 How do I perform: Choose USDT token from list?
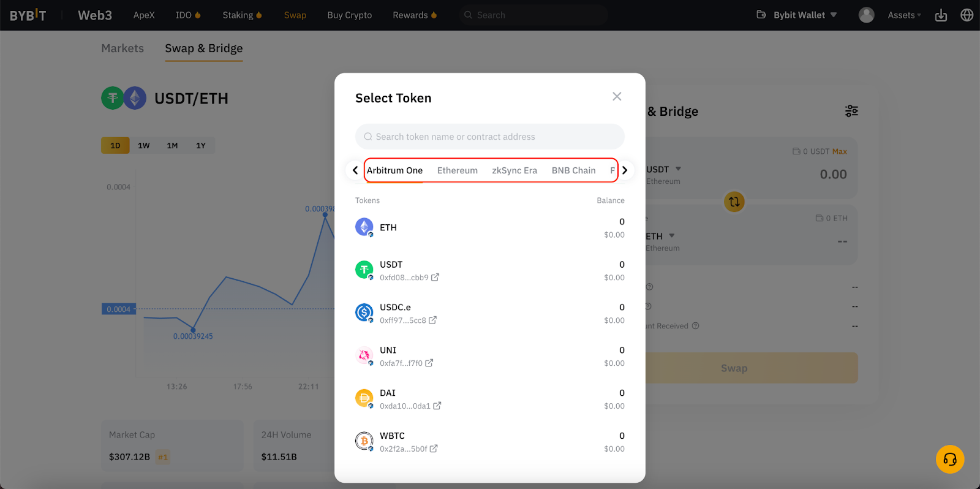tap(490, 271)
